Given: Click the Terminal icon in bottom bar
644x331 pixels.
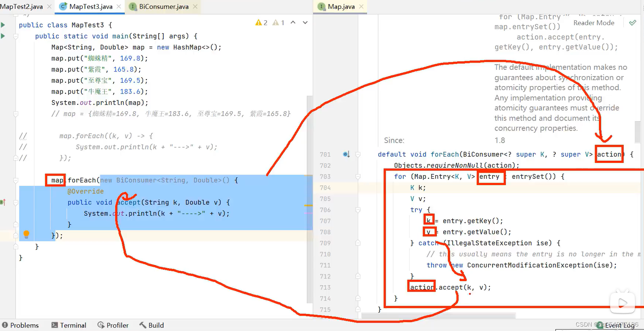Looking at the screenshot, I should click(55, 325).
